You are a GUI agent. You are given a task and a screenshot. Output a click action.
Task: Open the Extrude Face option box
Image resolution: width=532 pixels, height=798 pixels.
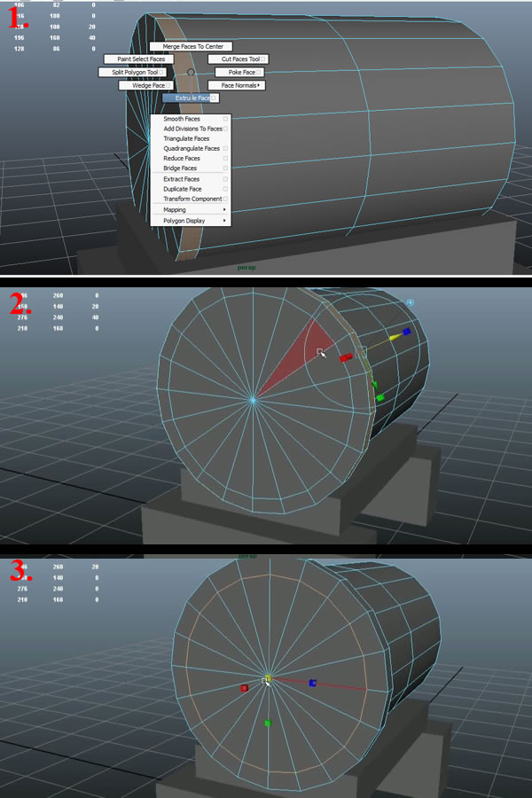(215, 98)
